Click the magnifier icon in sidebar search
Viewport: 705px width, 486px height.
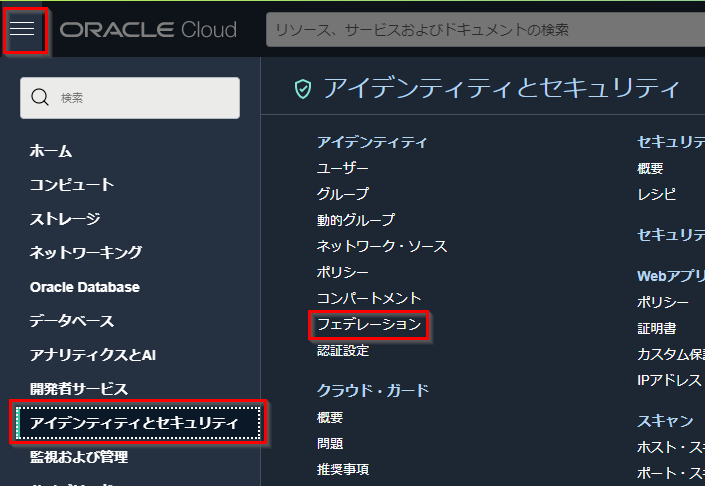[x=40, y=98]
